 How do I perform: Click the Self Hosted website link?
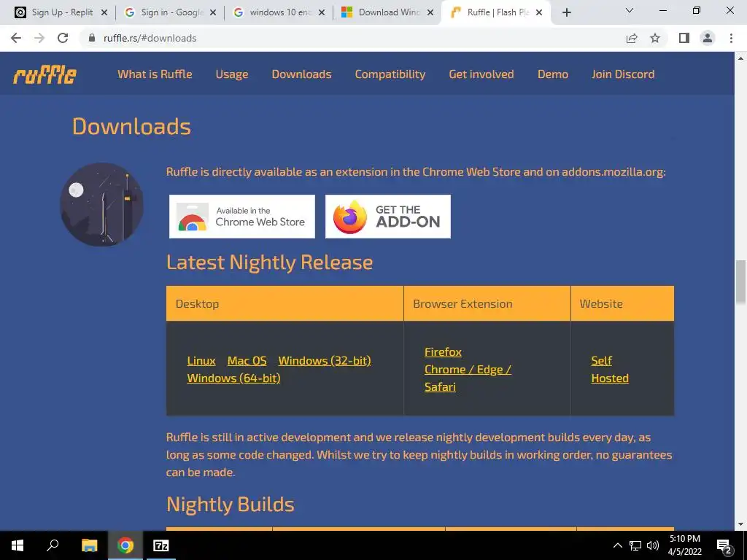tap(610, 370)
